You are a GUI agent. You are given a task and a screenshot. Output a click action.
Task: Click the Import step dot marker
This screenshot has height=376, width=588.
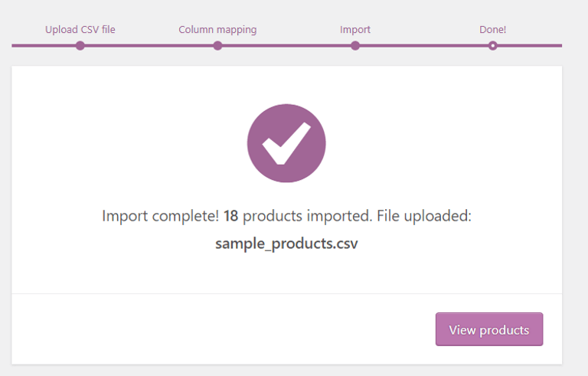coord(355,46)
